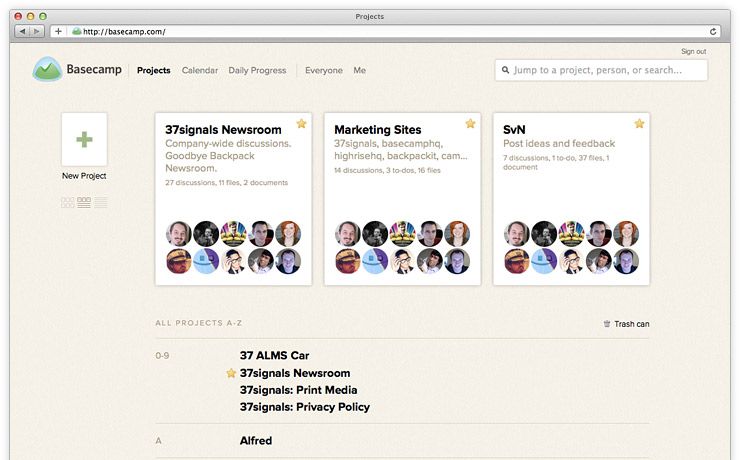Open the Trash can
Image resolution: width=740 pixels, height=460 pixels.
pyautogui.click(x=626, y=324)
